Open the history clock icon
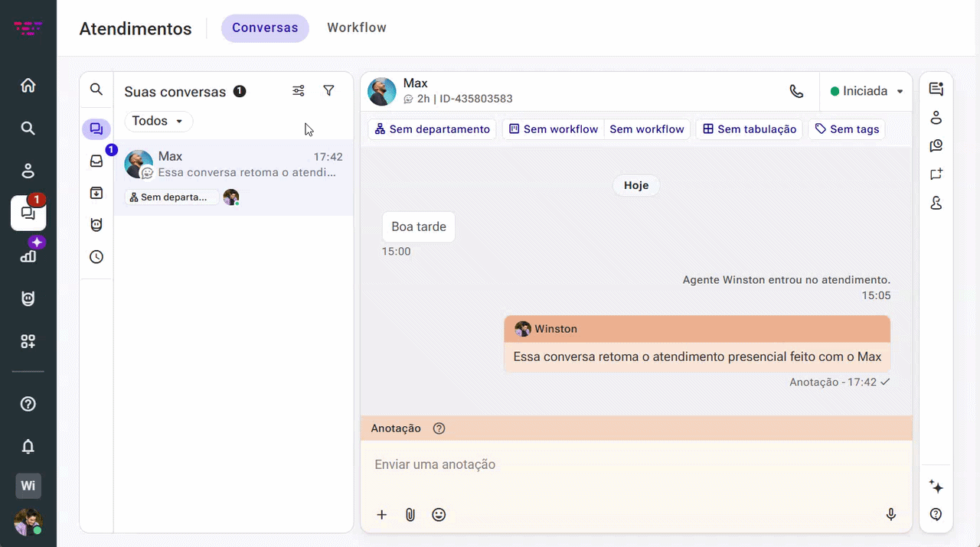This screenshot has height=547, width=980. click(x=96, y=257)
